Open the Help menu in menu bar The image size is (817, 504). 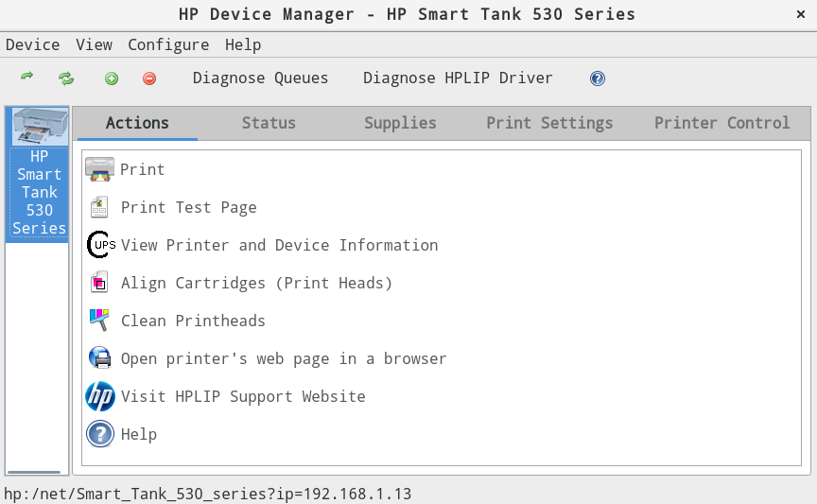coord(243,44)
